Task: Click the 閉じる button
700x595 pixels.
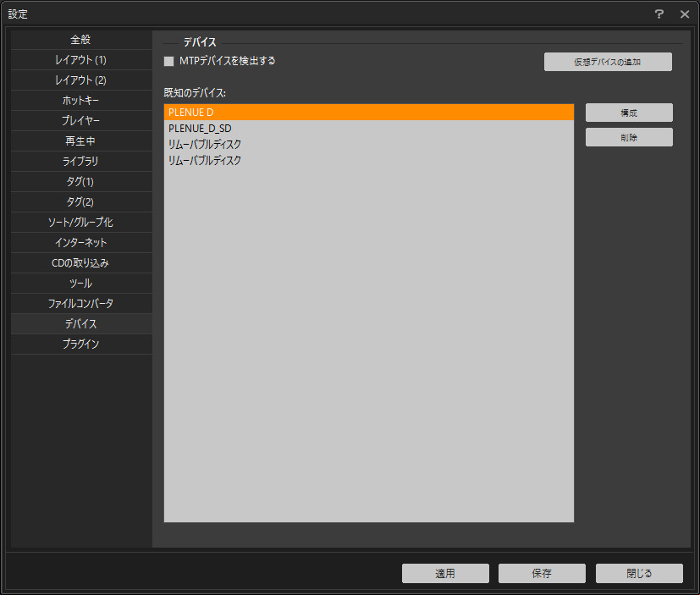Action: point(639,574)
